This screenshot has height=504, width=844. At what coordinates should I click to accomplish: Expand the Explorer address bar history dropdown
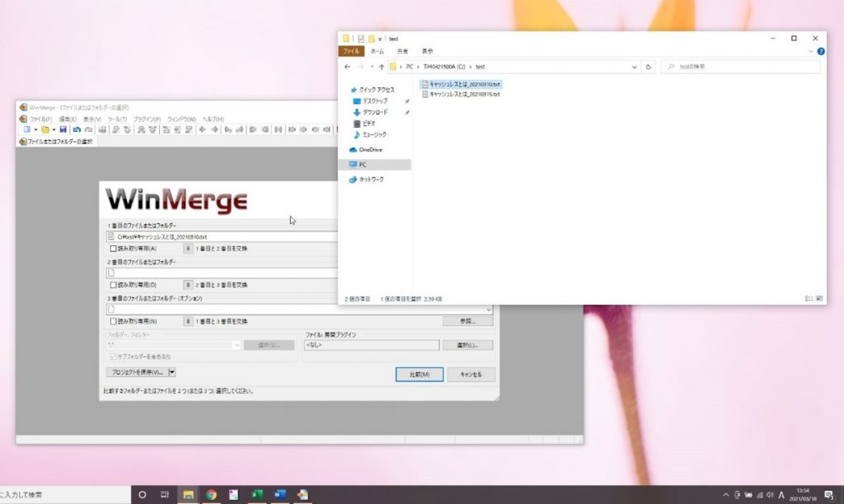tap(634, 67)
